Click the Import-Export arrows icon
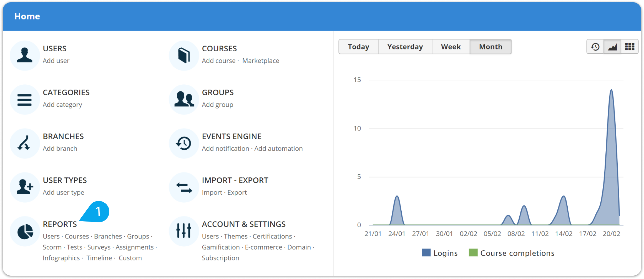The image size is (644, 279). pos(184,187)
